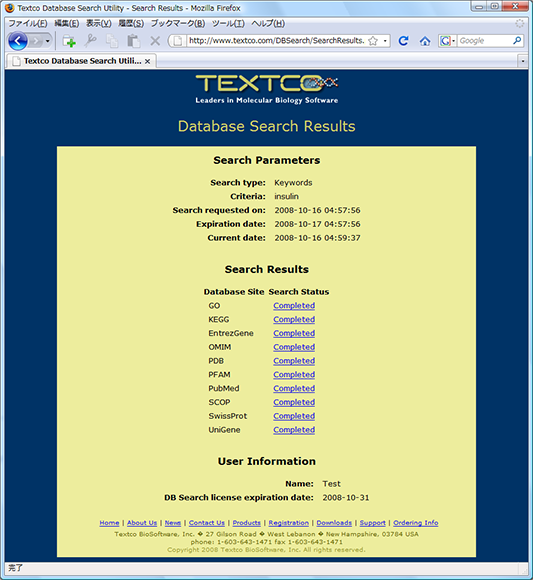The height and width of the screenshot is (580, 533).
Task: Select the Textco Database Search Utili... tab
Action: [81, 61]
